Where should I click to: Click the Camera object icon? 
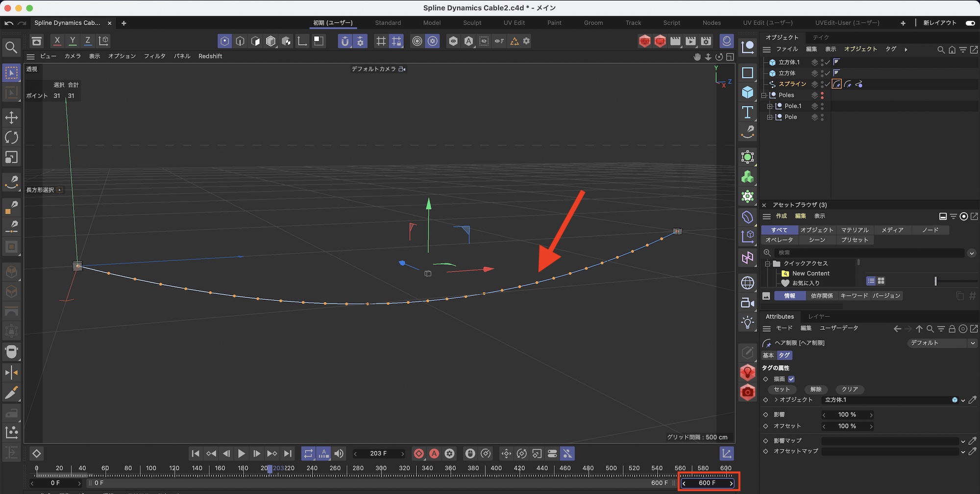(x=747, y=303)
